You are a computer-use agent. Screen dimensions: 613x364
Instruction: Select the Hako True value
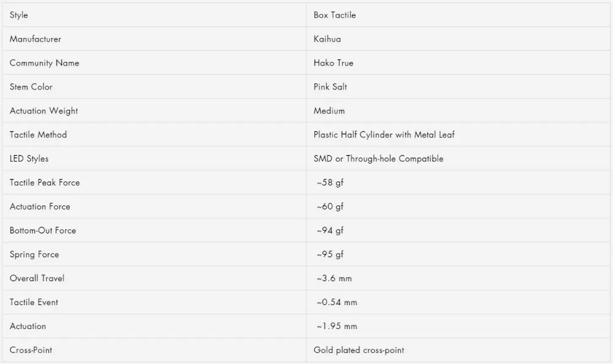click(x=333, y=63)
